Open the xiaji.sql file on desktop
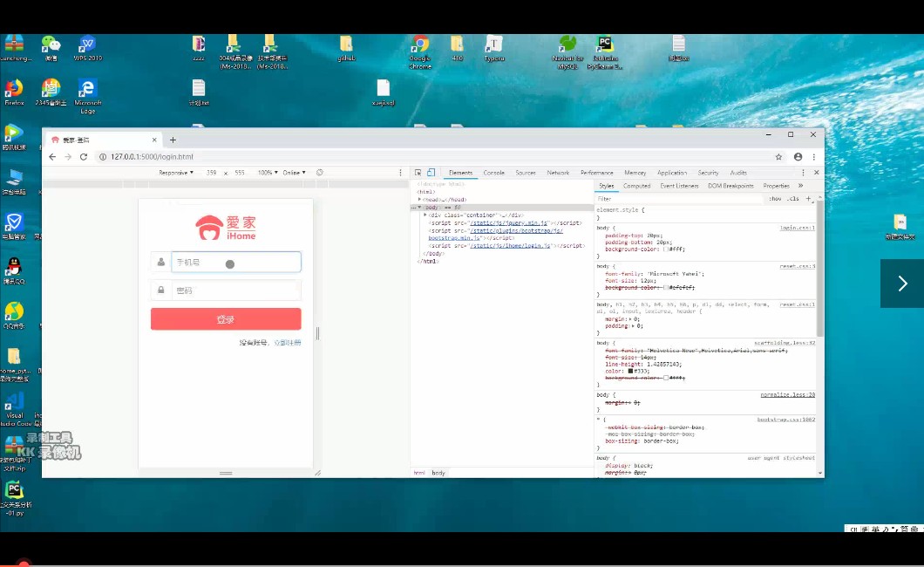Screen dimensions: 924x567 (383, 92)
